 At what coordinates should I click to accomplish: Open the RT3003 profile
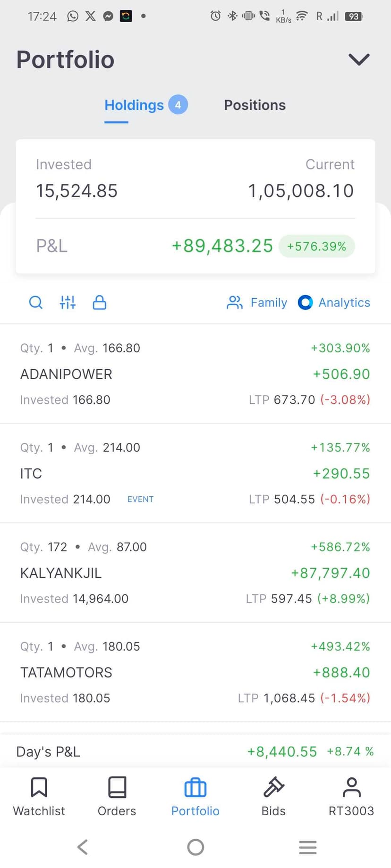pyautogui.click(x=351, y=797)
